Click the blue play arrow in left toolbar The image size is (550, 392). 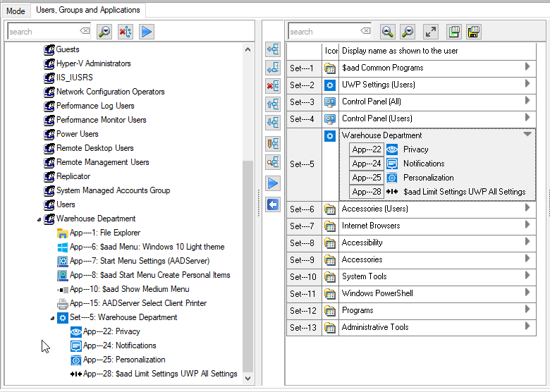pyautogui.click(x=146, y=32)
